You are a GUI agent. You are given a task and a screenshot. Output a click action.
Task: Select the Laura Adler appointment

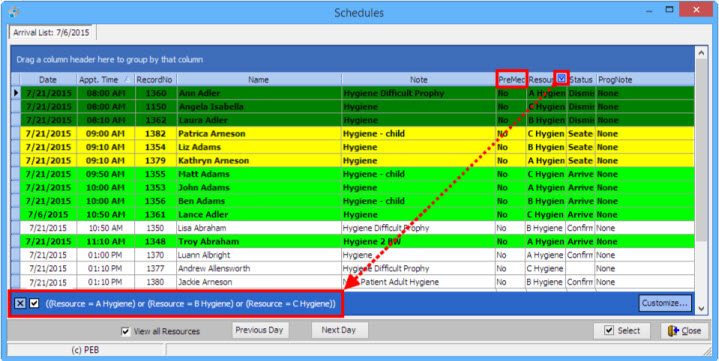pyautogui.click(x=352, y=120)
